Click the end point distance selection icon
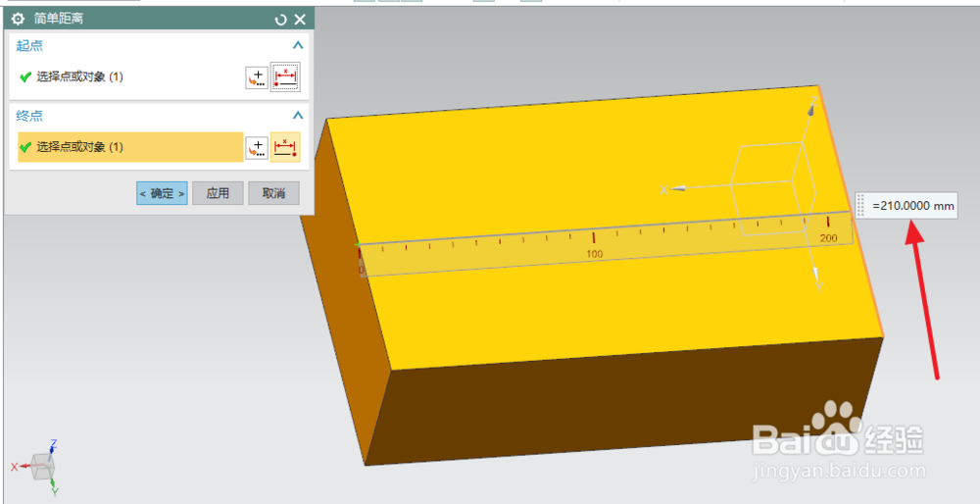The width and height of the screenshot is (980, 504). (285, 147)
